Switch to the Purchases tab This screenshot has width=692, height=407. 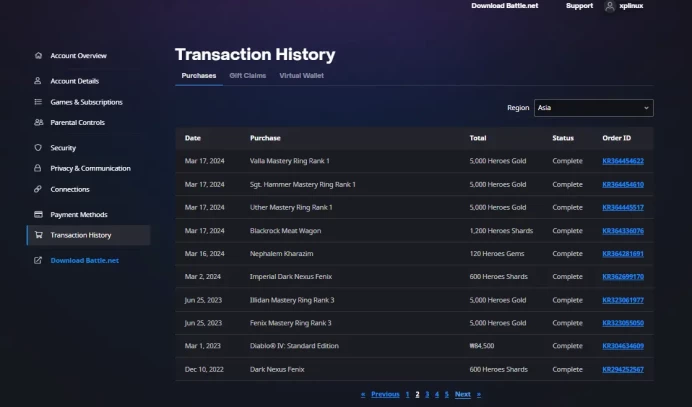tap(199, 75)
